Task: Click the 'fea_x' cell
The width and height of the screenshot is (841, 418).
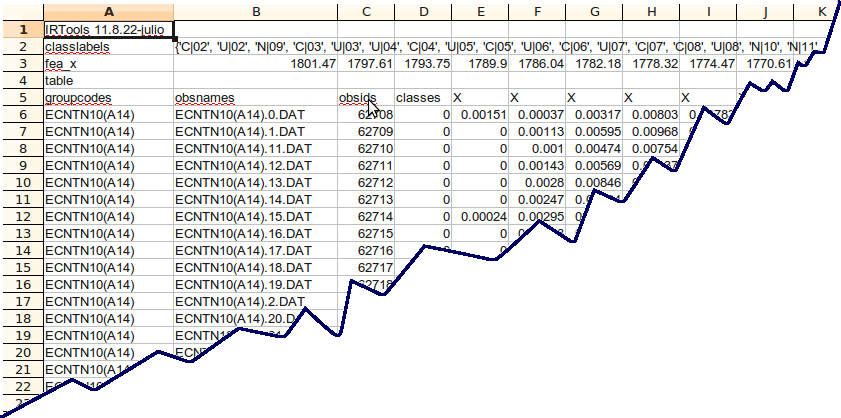Action: click(x=109, y=64)
